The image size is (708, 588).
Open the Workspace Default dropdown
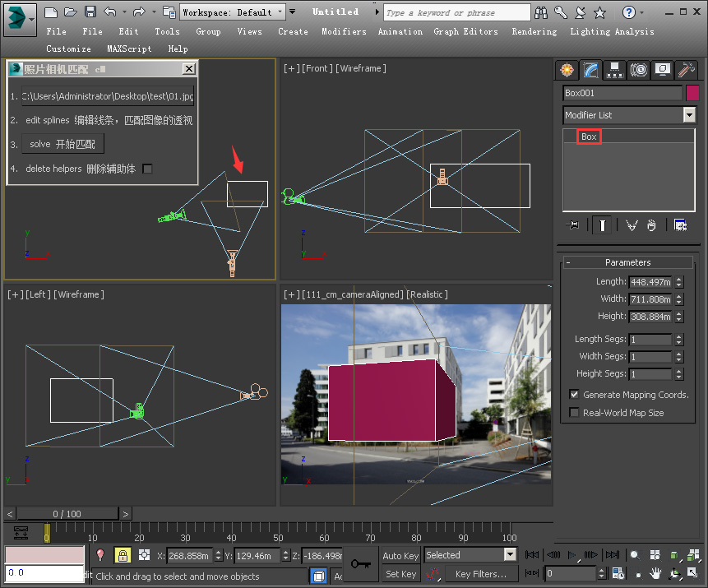[280, 12]
